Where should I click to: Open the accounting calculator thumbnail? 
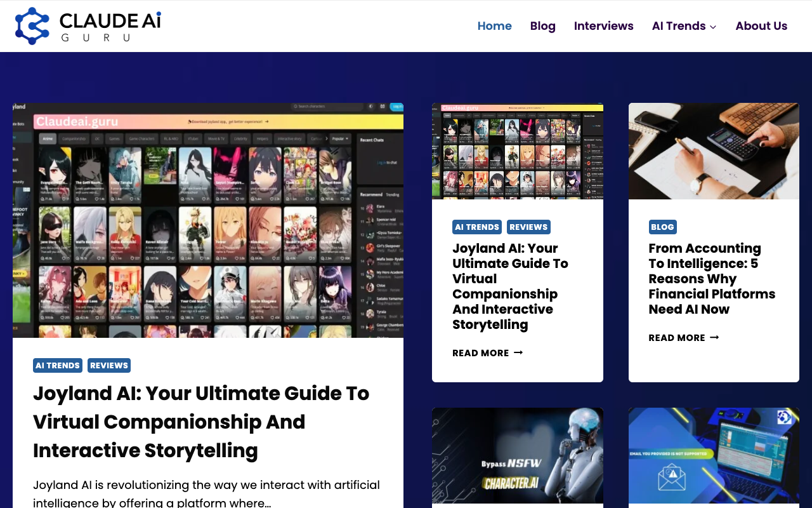(714, 151)
